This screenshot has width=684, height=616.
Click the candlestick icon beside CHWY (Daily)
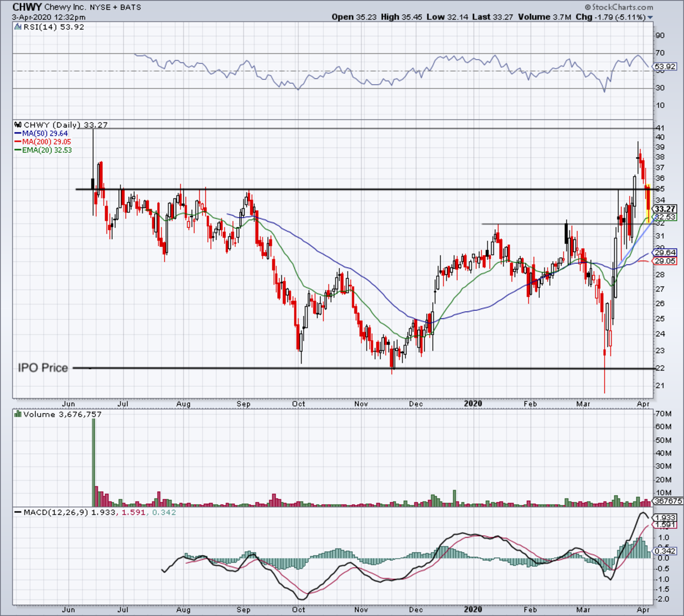[18, 125]
